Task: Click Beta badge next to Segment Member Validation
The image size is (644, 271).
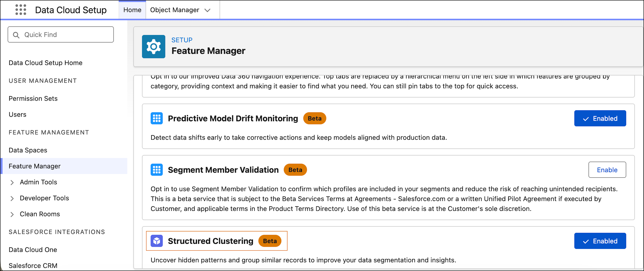Action: tap(295, 170)
